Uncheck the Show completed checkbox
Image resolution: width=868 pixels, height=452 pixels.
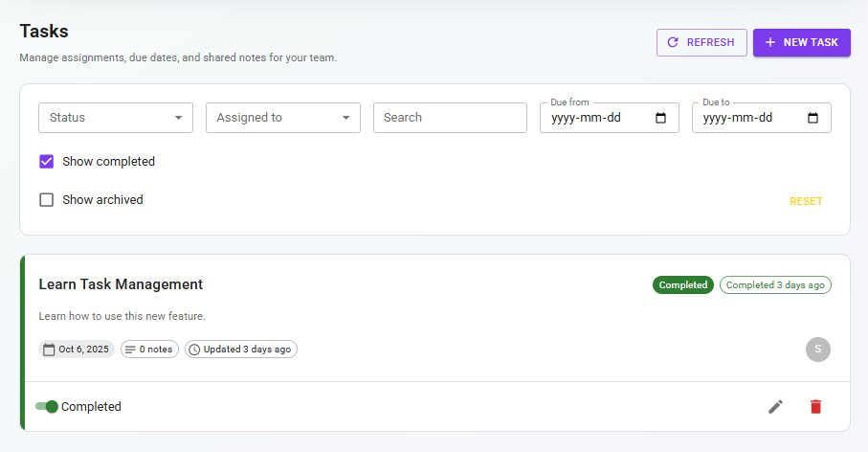(46, 162)
